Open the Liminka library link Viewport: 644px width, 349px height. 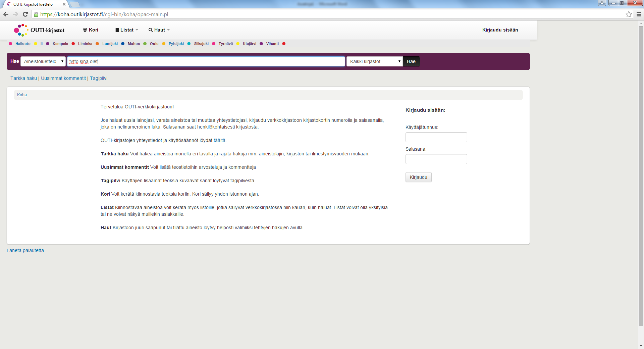pyautogui.click(x=85, y=44)
